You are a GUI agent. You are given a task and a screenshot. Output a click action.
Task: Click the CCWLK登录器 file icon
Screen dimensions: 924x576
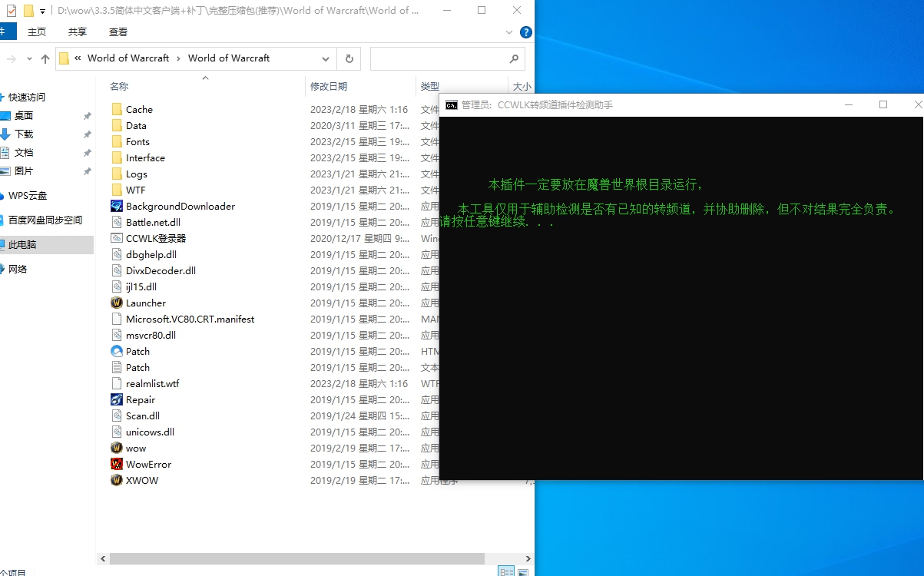117,238
